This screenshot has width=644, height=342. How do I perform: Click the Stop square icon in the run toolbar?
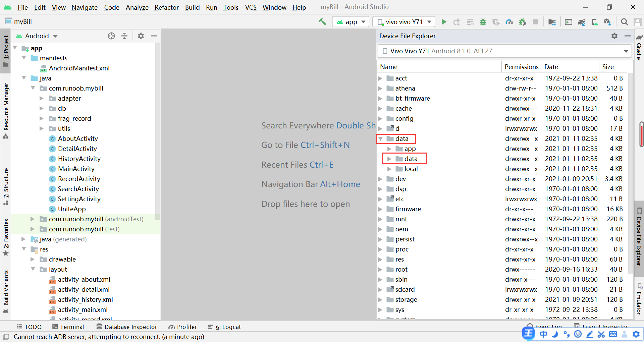(x=536, y=22)
